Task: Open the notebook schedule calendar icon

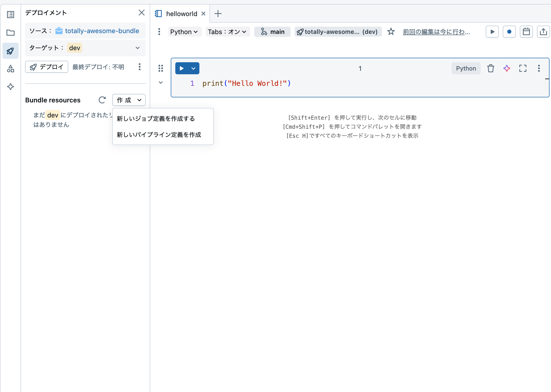Action: [526, 32]
